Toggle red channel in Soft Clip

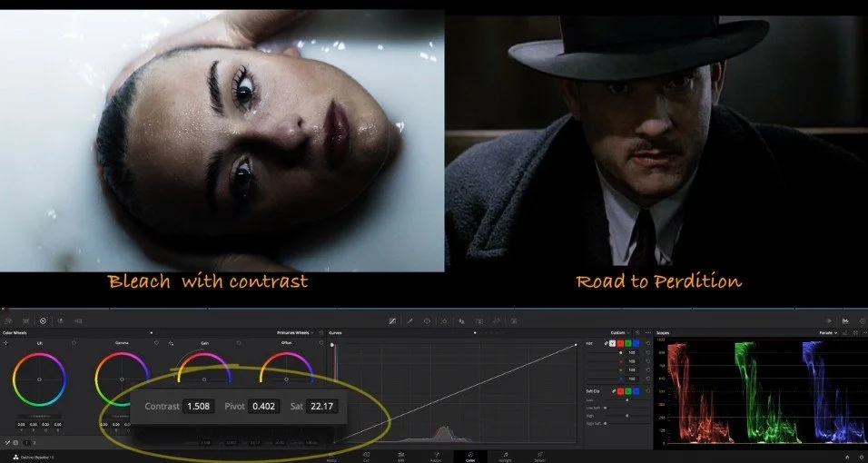(620, 391)
